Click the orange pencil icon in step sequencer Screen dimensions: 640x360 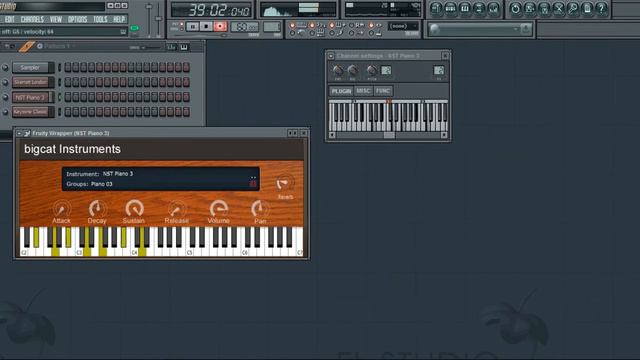(27, 47)
